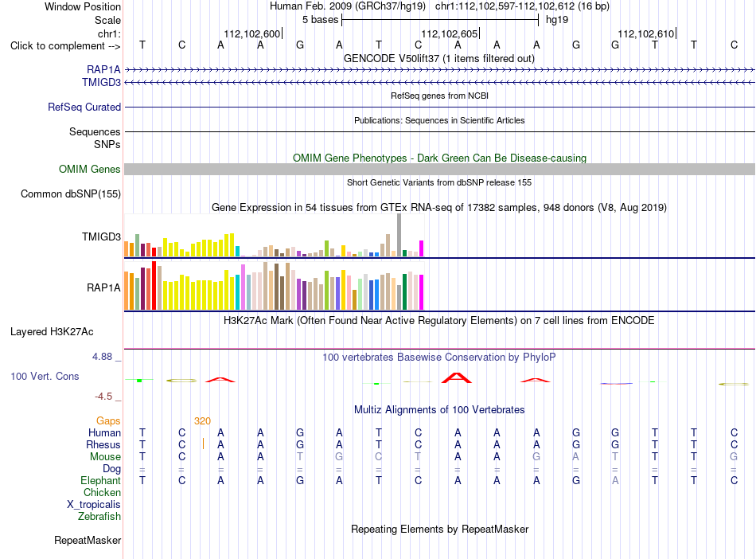The image size is (756, 559).
Task: Click the Mouse alignment row label
Action: (x=105, y=457)
